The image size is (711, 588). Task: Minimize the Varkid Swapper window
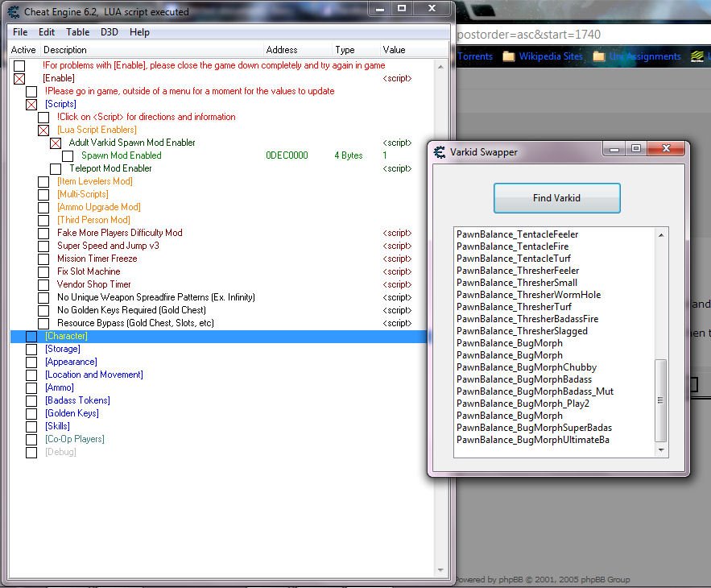(614, 148)
